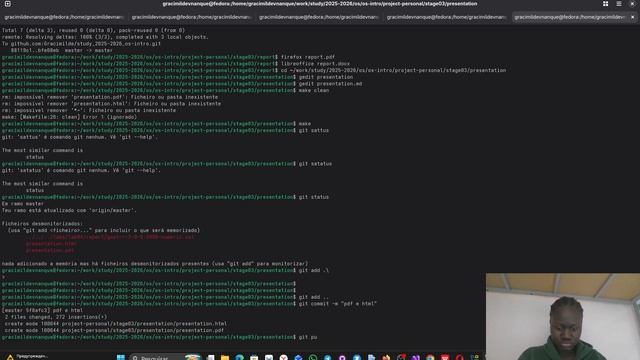Switch to the third terminal tab
Image resolution: width=640 pixels, height=360 pixels.
[x=318, y=17]
